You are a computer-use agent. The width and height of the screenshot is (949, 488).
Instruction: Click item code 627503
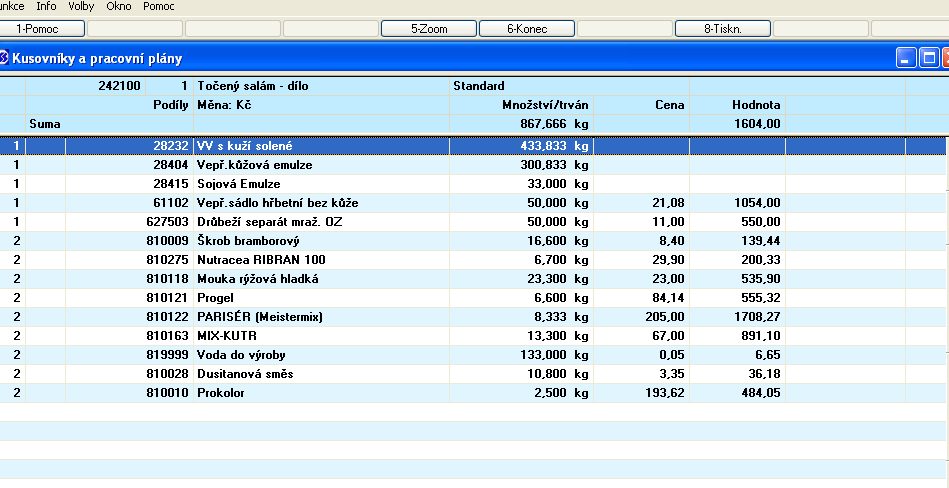click(168, 222)
